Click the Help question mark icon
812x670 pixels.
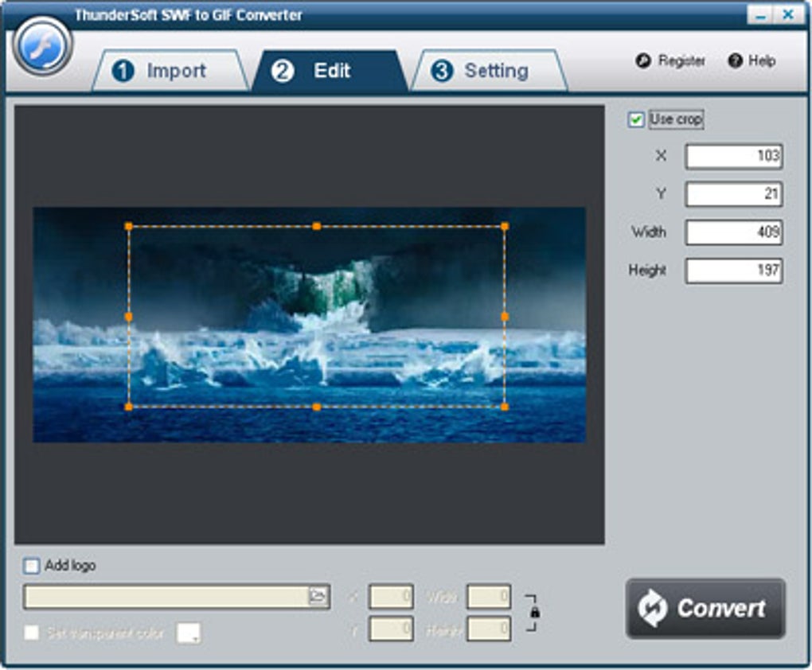pos(735,60)
